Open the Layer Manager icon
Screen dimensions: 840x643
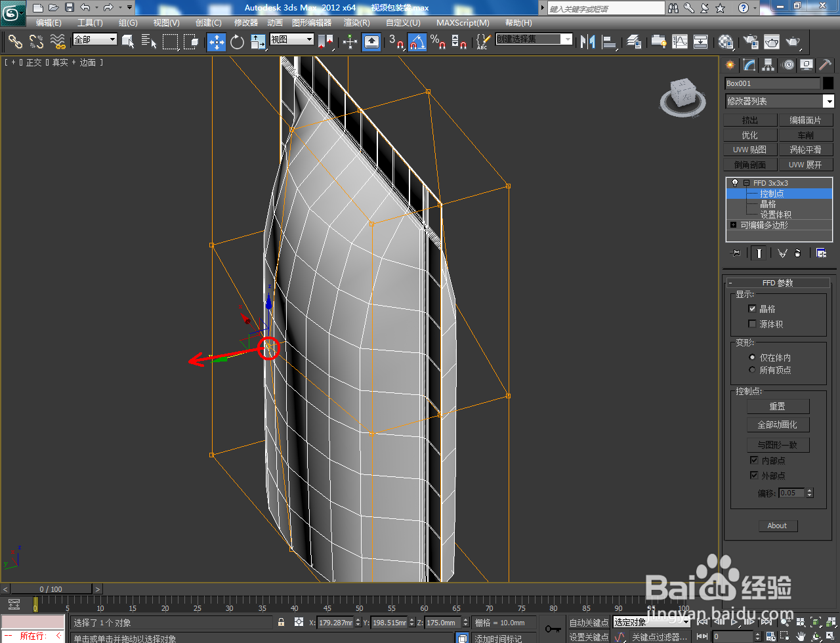(634, 42)
